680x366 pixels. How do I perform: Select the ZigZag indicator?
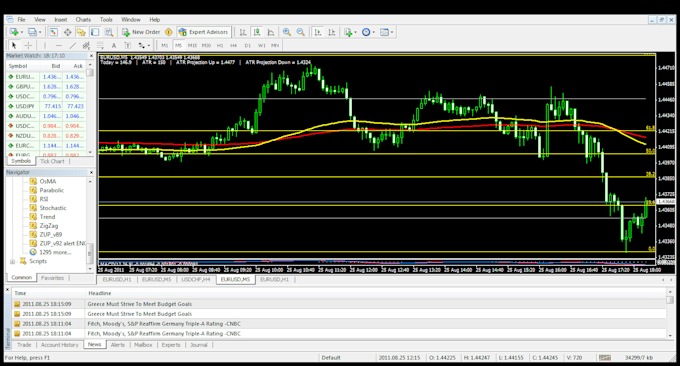coord(49,226)
